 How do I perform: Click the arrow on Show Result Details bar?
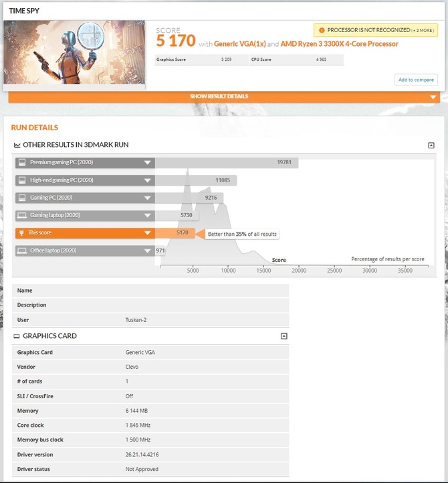click(x=433, y=97)
